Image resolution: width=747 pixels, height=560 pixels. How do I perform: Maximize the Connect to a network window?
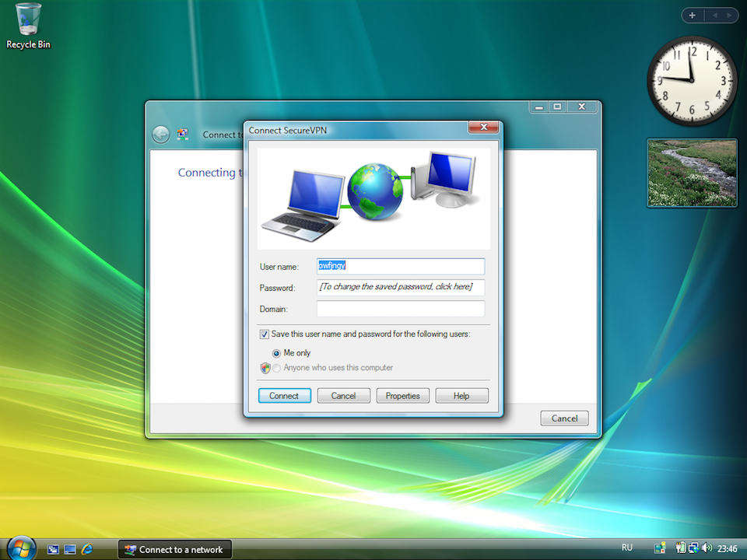tap(557, 107)
